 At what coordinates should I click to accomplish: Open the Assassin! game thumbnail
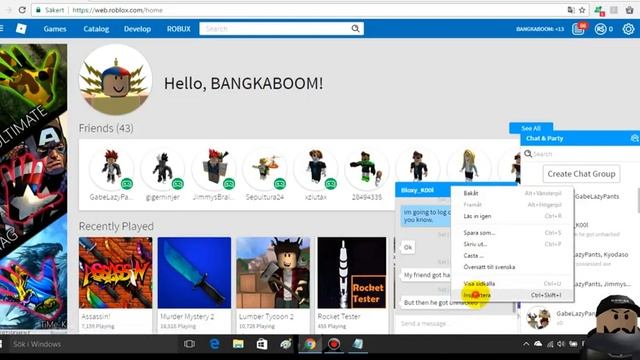coord(116,273)
